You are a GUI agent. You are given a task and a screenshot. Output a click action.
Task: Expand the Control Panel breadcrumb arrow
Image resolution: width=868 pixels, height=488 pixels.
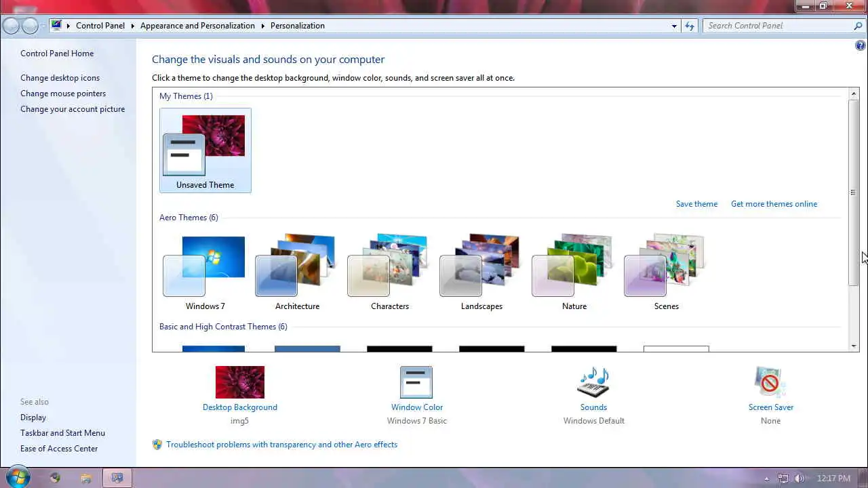132,26
